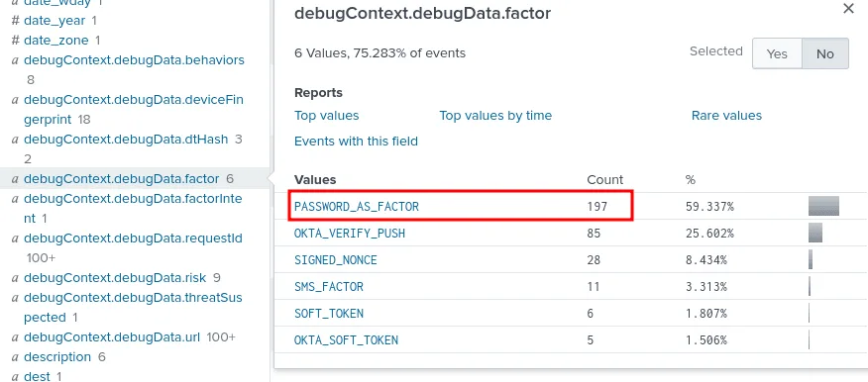Open the date_year field

click(54, 21)
